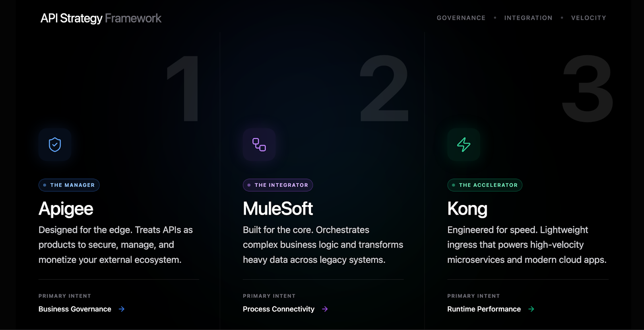Select The Manager badge
This screenshot has width=644, height=330.
[69, 185]
